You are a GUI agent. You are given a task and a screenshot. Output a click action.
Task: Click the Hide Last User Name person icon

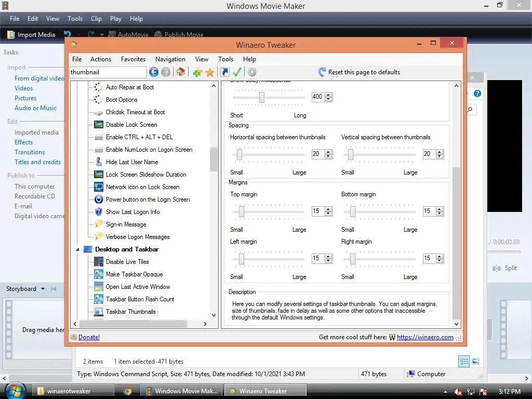[x=99, y=162]
